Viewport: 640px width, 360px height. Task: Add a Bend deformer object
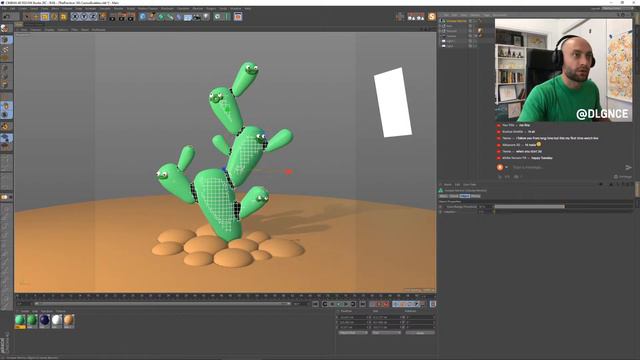click(x=179, y=17)
